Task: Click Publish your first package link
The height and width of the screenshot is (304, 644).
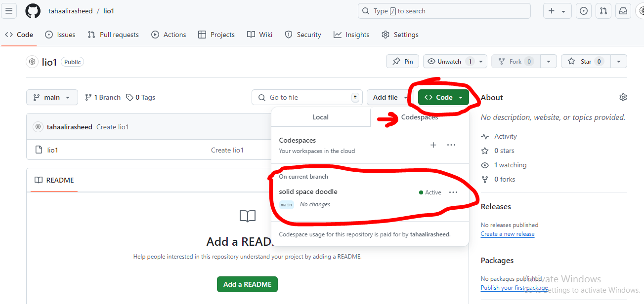Action: point(514,288)
